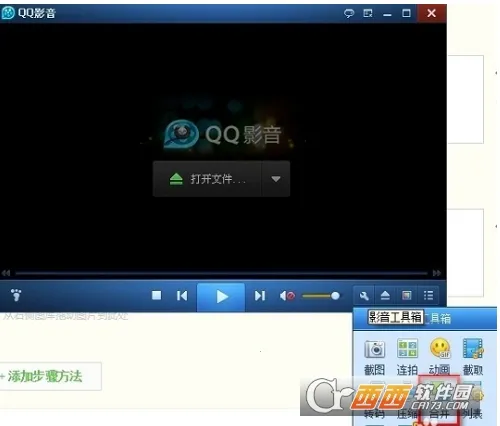Viewport: 500px width, 426px height.
Task: Click the eject open-file toolbar icon
Action: point(385,296)
